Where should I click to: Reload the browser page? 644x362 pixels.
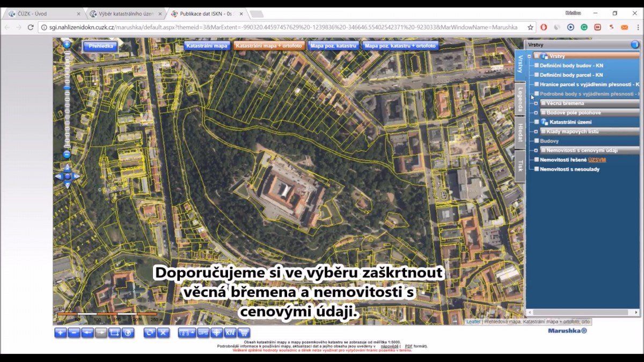point(31,27)
